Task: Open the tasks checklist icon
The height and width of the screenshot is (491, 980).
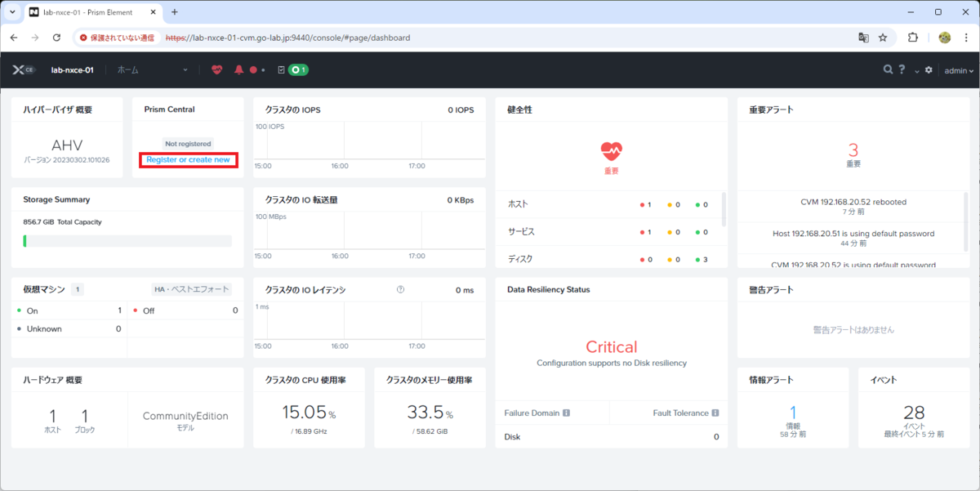Action: pyautogui.click(x=281, y=70)
